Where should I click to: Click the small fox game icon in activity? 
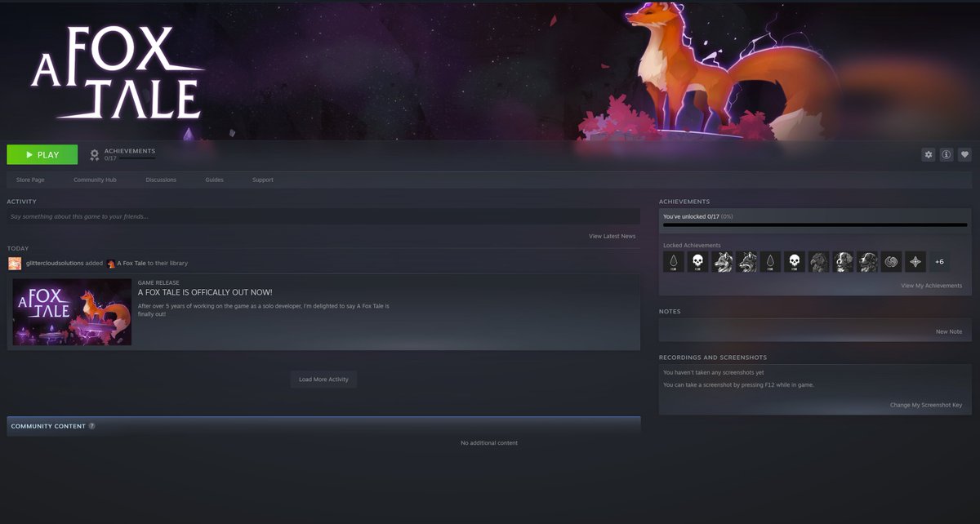[111, 263]
